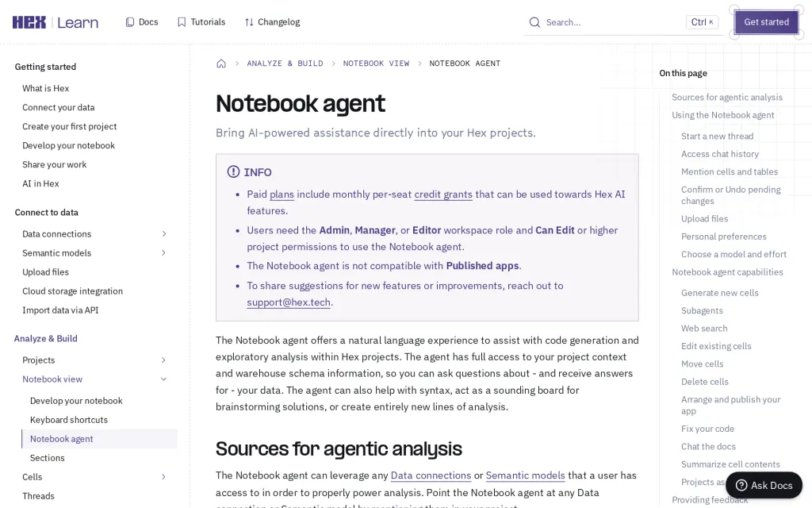Click the Get started button
The width and height of the screenshot is (812, 508).
(767, 21)
